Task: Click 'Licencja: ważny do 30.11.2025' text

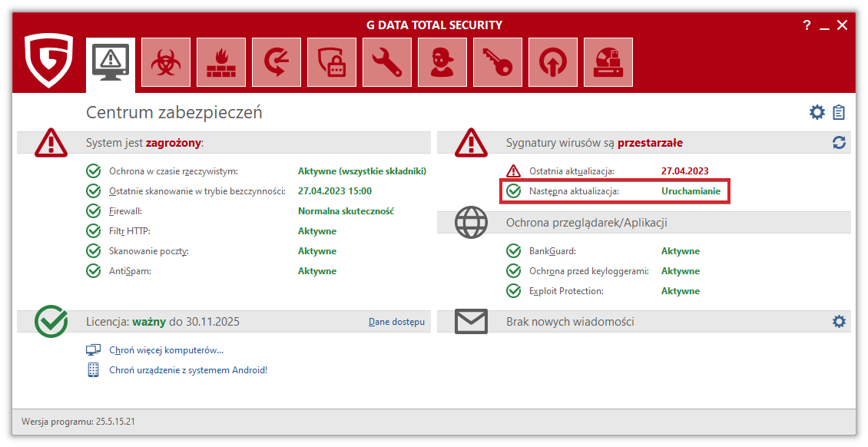Action: click(x=163, y=322)
